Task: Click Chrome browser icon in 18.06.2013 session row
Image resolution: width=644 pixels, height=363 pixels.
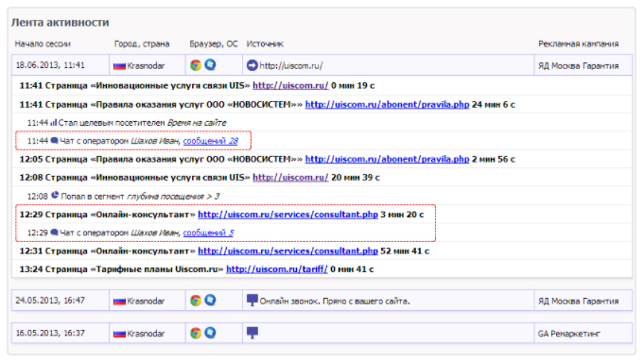Action: [x=196, y=65]
